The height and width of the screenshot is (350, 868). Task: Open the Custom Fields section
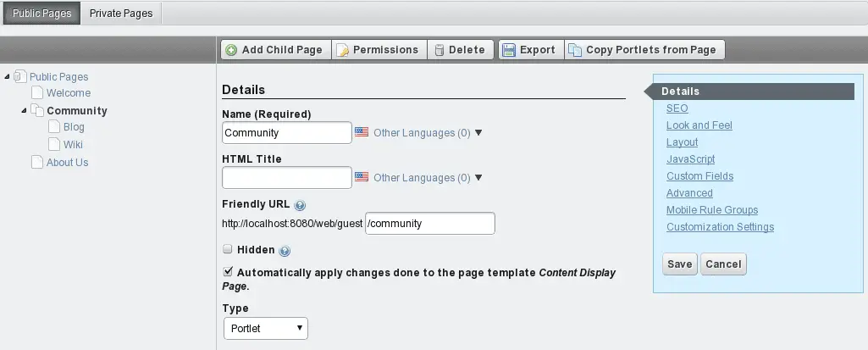[x=699, y=176]
